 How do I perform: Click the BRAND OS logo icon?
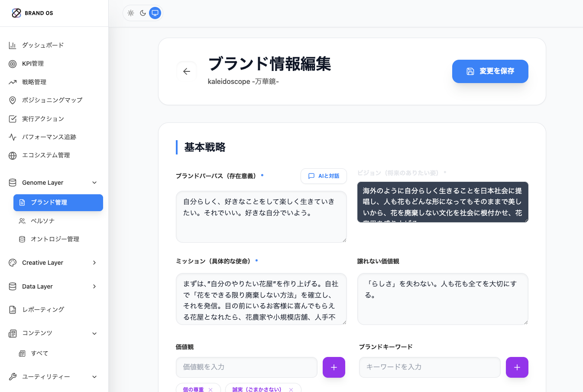click(x=16, y=13)
